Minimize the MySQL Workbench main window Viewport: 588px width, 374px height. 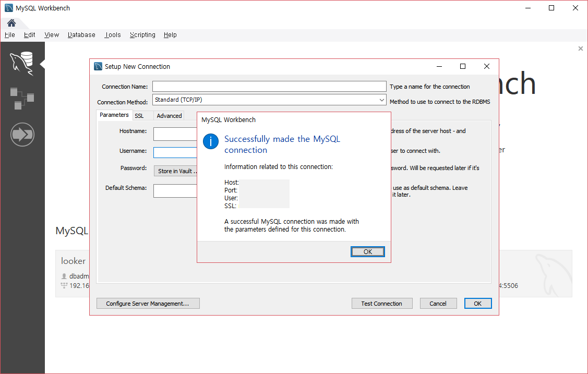tap(528, 8)
